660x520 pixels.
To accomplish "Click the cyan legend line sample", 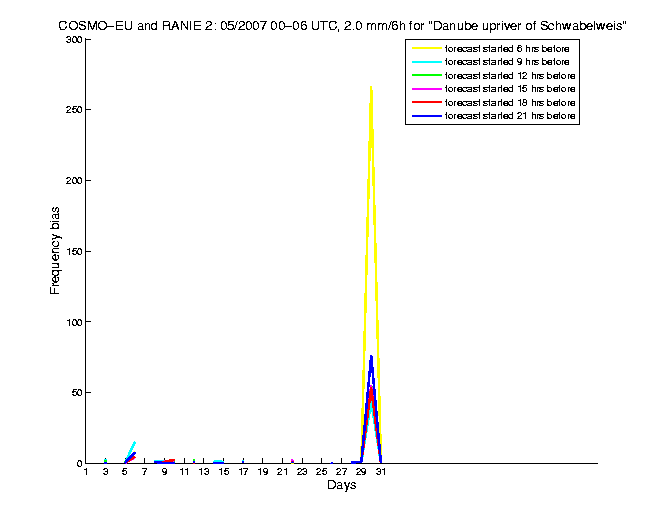I will pyautogui.click(x=427, y=62).
